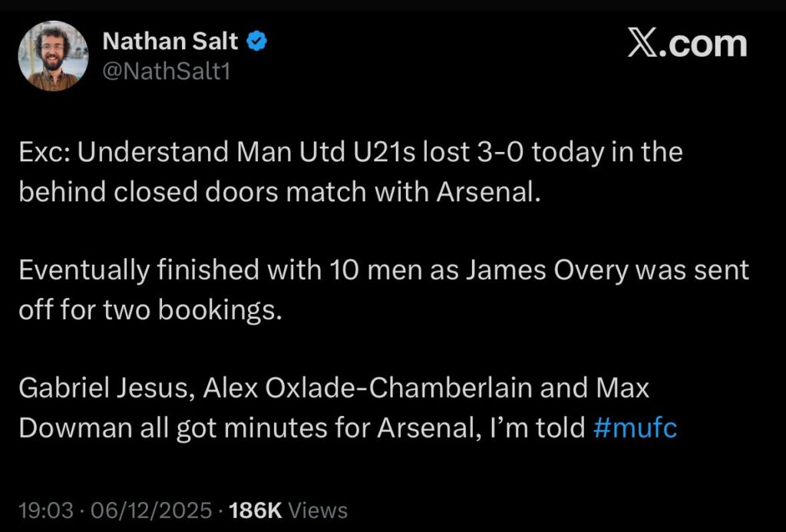786x532 pixels.
Task: Click the X logo in the watermark
Action: click(644, 44)
